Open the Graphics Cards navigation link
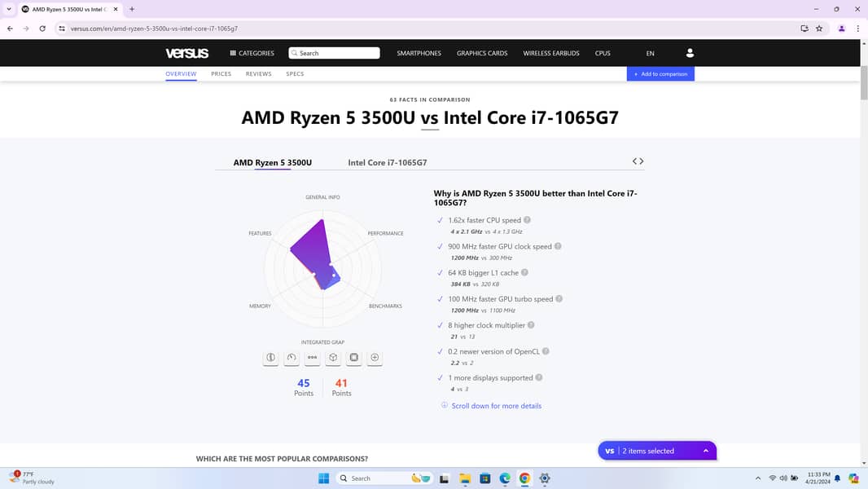Viewport: 868px width, 489px height. (x=482, y=53)
